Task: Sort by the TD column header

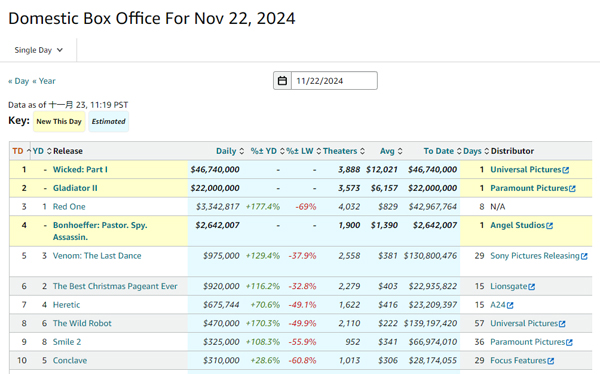Action: tap(18, 151)
